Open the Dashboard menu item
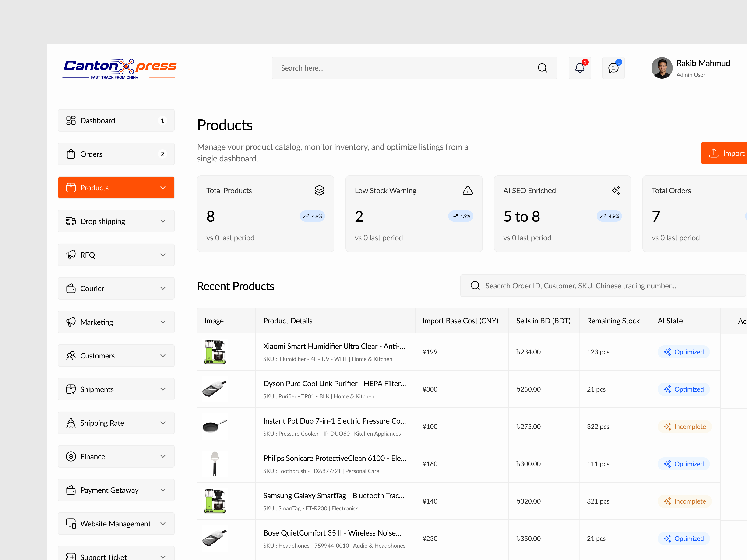747x560 pixels. 116,120
